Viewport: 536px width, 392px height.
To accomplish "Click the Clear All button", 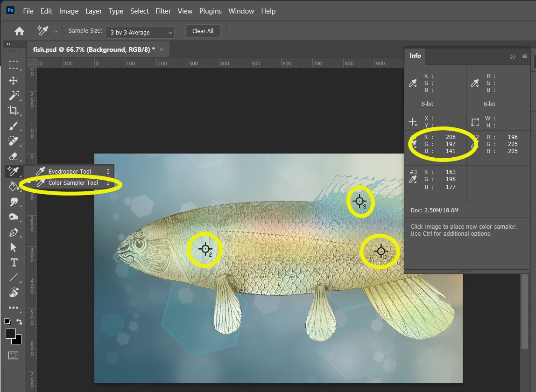I will click(203, 31).
